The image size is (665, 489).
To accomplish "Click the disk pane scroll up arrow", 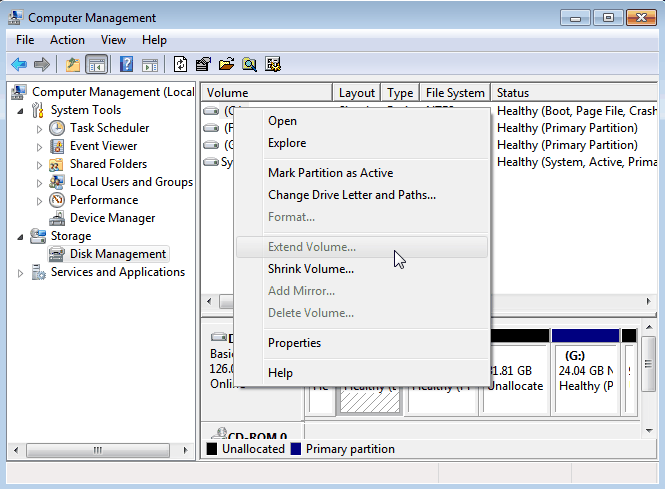I will coord(649,327).
